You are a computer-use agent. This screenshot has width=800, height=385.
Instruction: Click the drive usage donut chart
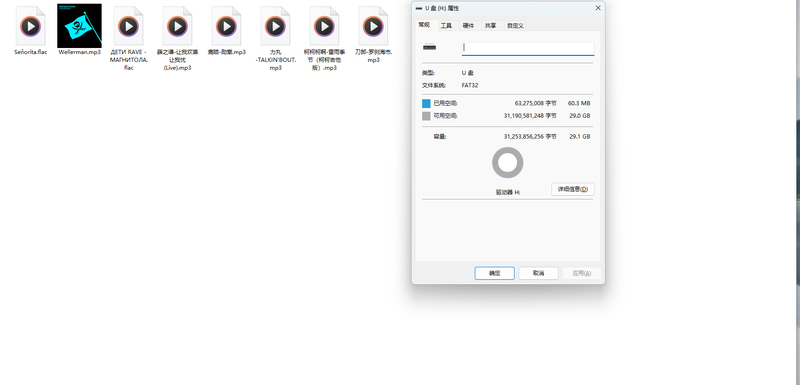tap(508, 163)
